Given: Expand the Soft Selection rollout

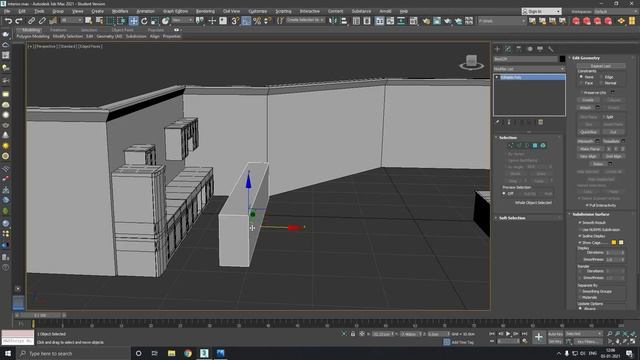Looking at the screenshot, I should coord(512,218).
